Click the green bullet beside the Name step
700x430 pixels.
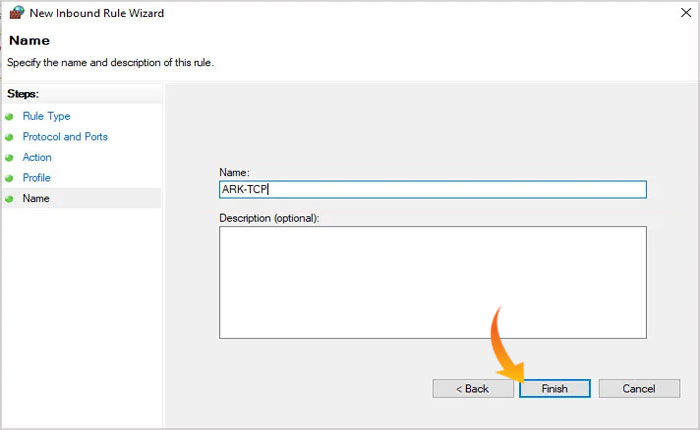click(x=9, y=199)
